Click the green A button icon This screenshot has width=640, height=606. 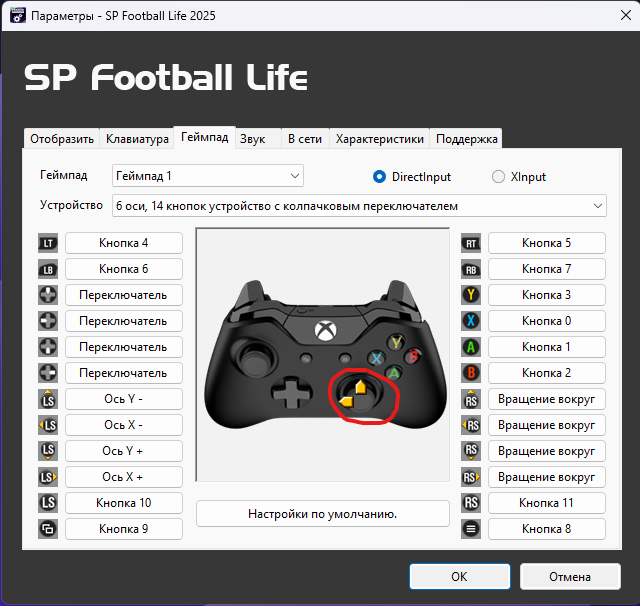(x=471, y=347)
